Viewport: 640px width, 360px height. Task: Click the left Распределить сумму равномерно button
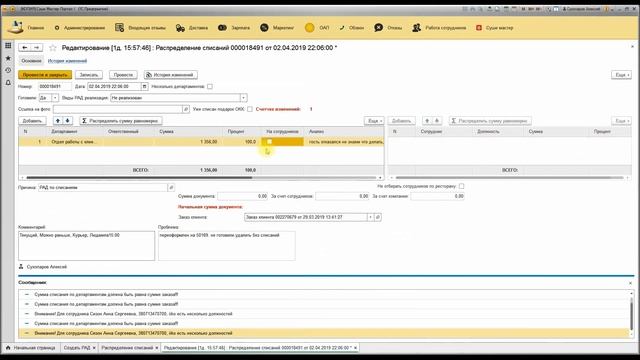point(121,121)
